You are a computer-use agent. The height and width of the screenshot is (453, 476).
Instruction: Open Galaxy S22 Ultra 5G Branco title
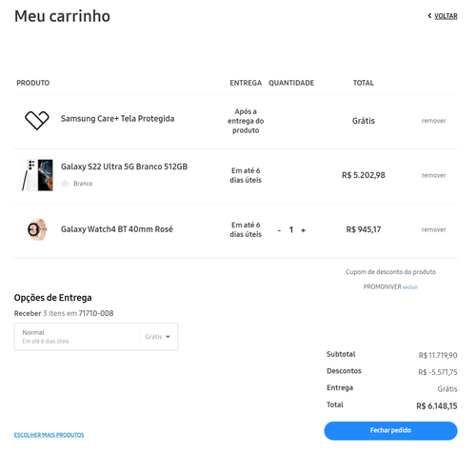(x=124, y=167)
